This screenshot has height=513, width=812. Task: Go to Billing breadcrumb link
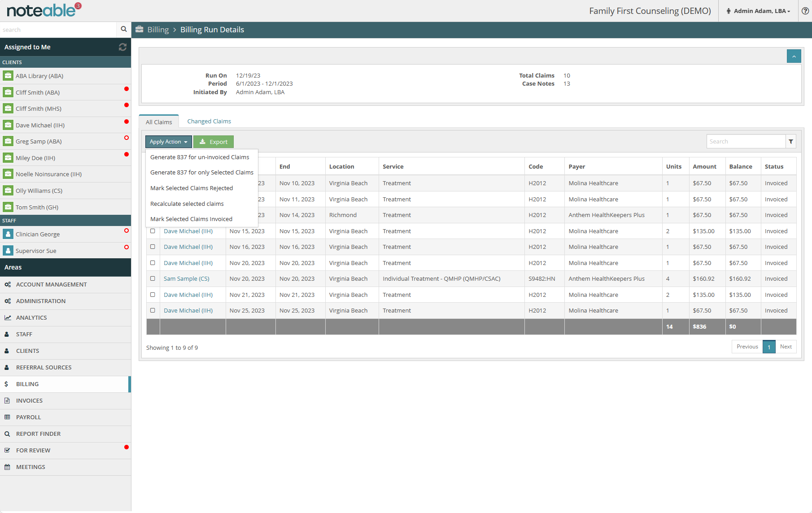click(158, 30)
